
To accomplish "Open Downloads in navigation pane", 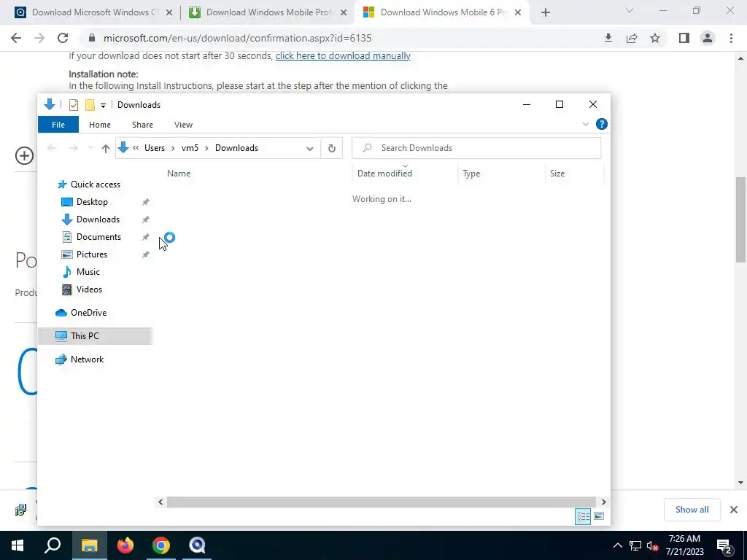I will pyautogui.click(x=98, y=219).
